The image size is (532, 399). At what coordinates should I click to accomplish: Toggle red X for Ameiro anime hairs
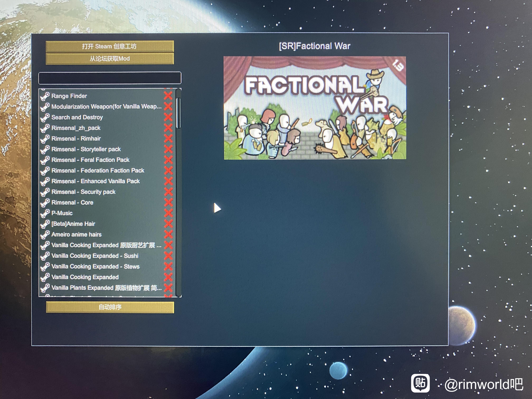(168, 234)
